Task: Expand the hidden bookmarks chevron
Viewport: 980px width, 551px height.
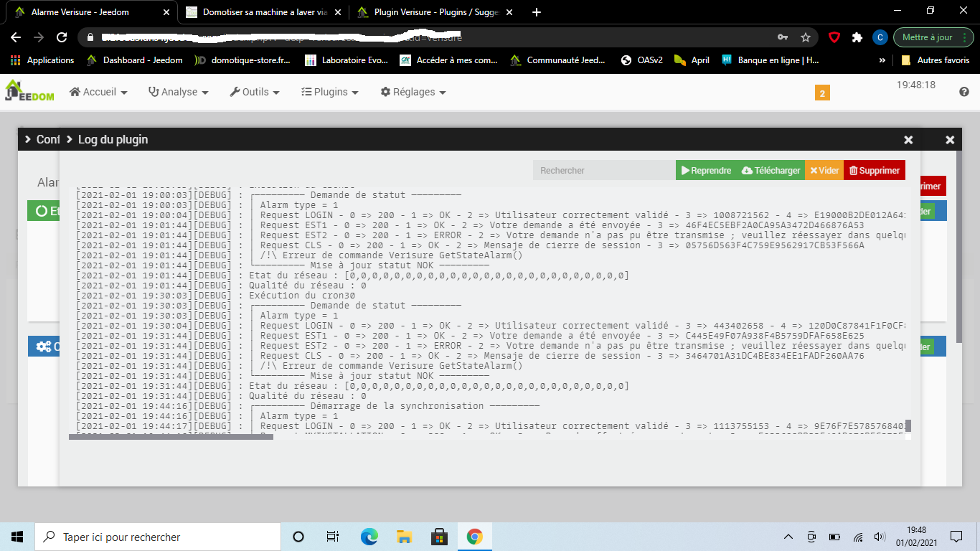Action: coord(882,60)
